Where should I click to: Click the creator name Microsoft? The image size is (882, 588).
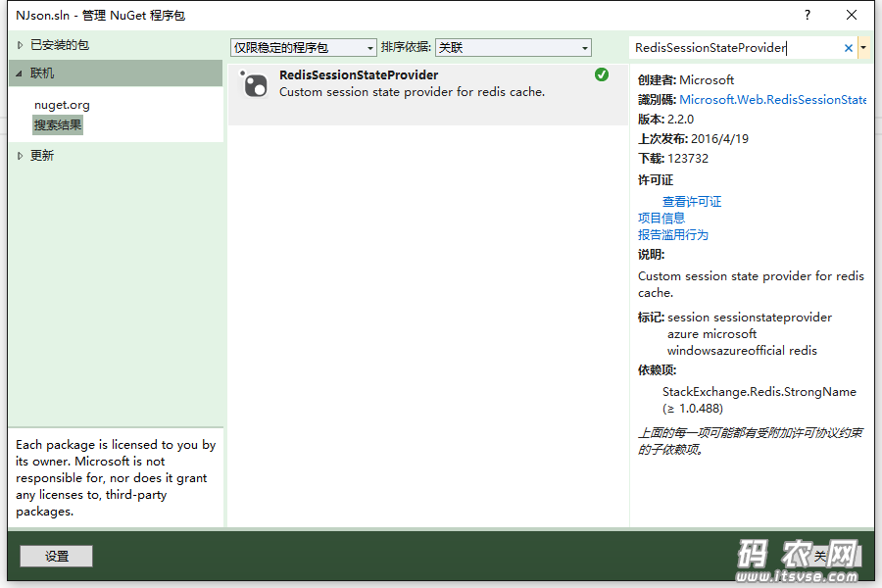707,80
